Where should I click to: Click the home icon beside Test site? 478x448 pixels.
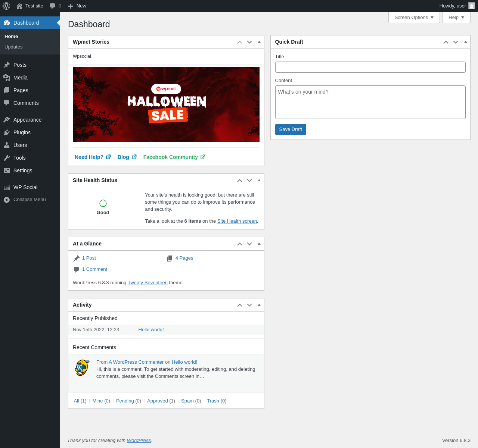coord(19,6)
